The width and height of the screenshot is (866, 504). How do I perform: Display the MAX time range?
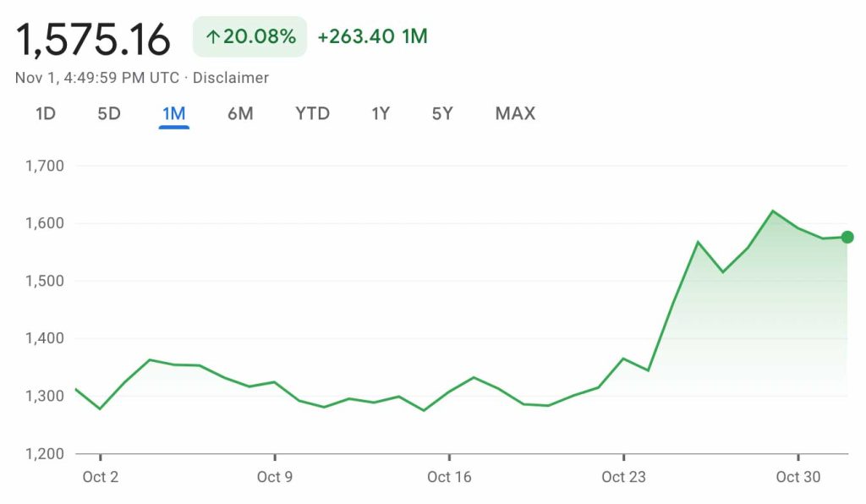pyautogui.click(x=515, y=113)
